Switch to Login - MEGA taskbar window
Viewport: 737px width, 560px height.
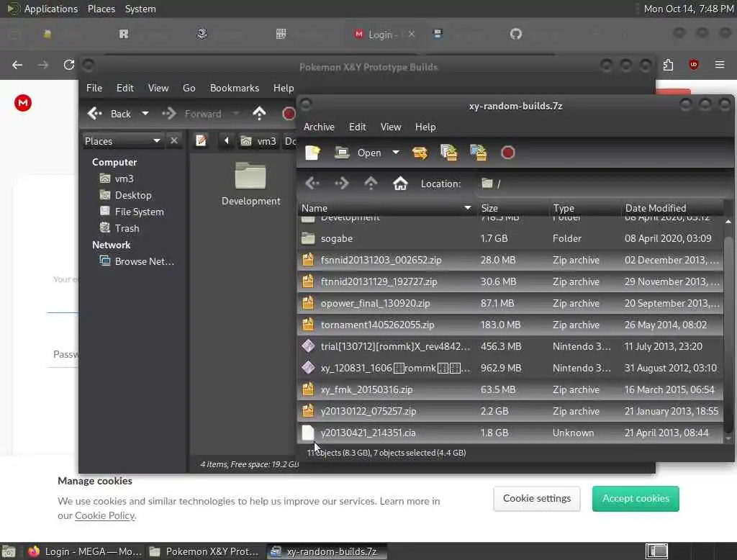(85, 551)
